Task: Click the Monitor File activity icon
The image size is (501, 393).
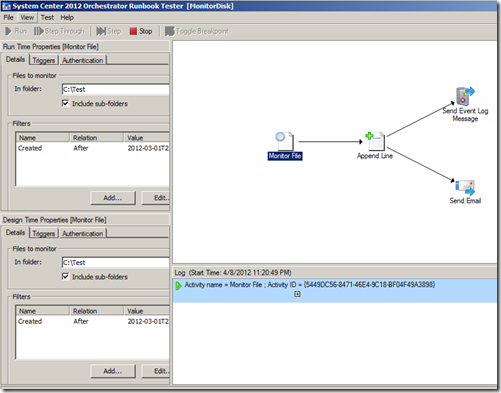Action: tap(284, 141)
